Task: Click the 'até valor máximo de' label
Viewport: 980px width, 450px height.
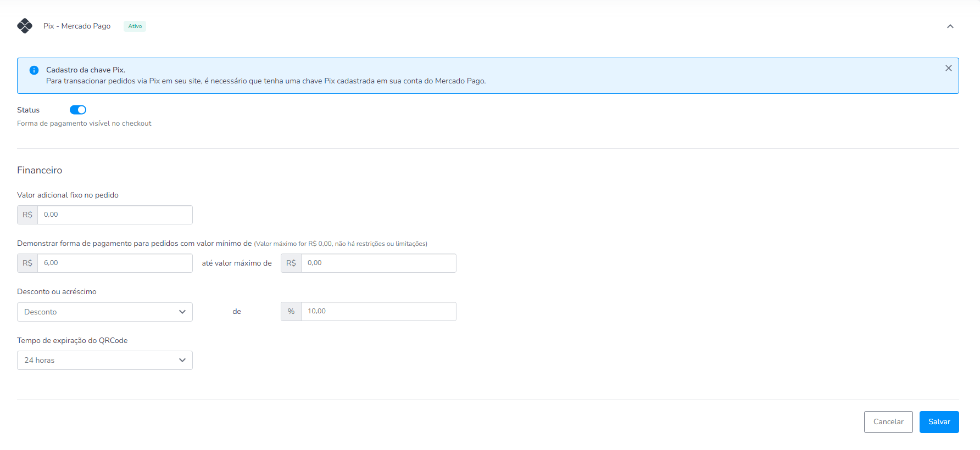Action: [x=237, y=263]
